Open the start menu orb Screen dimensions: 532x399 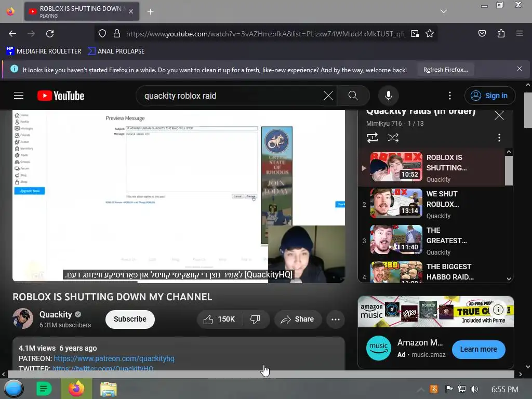pos(13,389)
